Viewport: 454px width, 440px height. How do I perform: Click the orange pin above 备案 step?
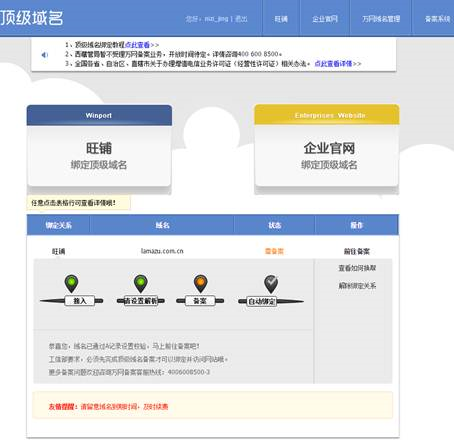200,283
